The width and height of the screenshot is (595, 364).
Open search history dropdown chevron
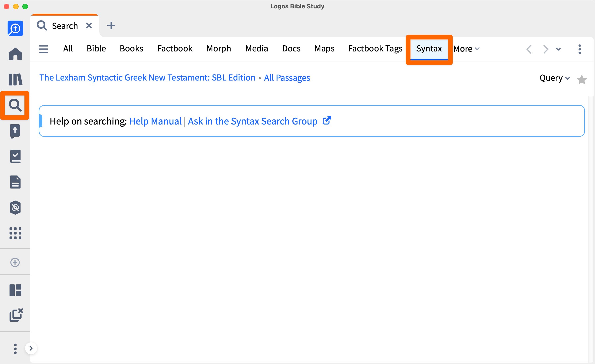tap(558, 49)
